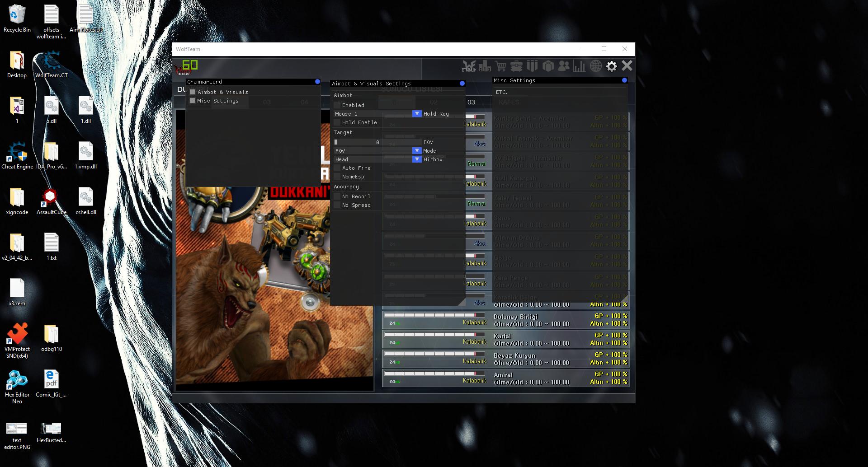Toggle the Auto Fire checkbox
This screenshot has width=868, height=467.
[337, 168]
